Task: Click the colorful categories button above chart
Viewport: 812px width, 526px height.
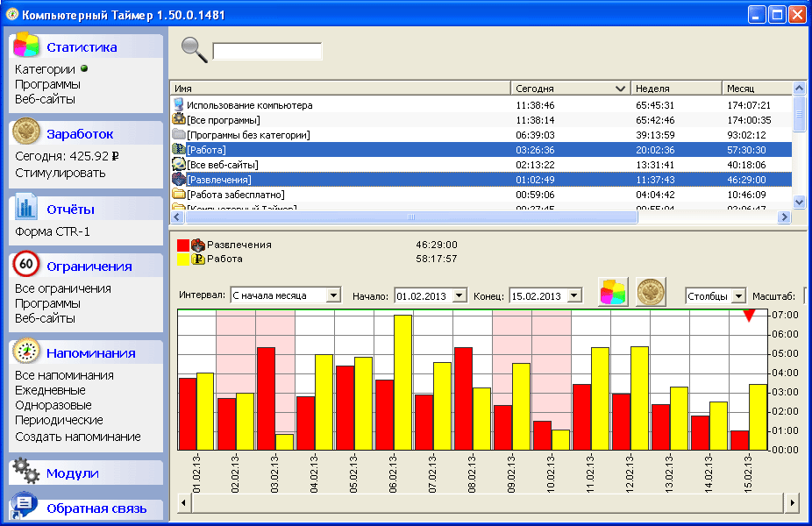Action: point(613,292)
